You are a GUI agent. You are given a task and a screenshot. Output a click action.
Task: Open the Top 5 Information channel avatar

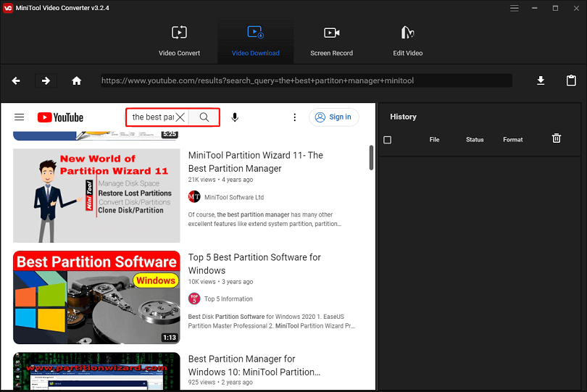click(x=194, y=299)
